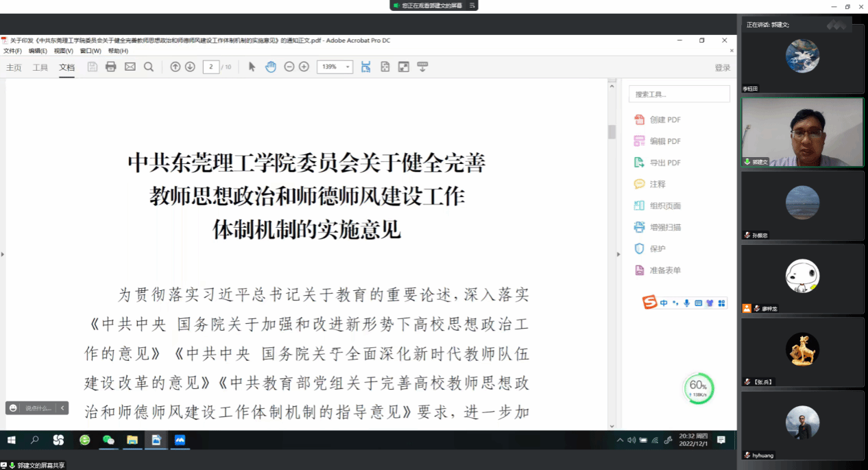Click the document vertical scrollbar thumb

pos(612,132)
